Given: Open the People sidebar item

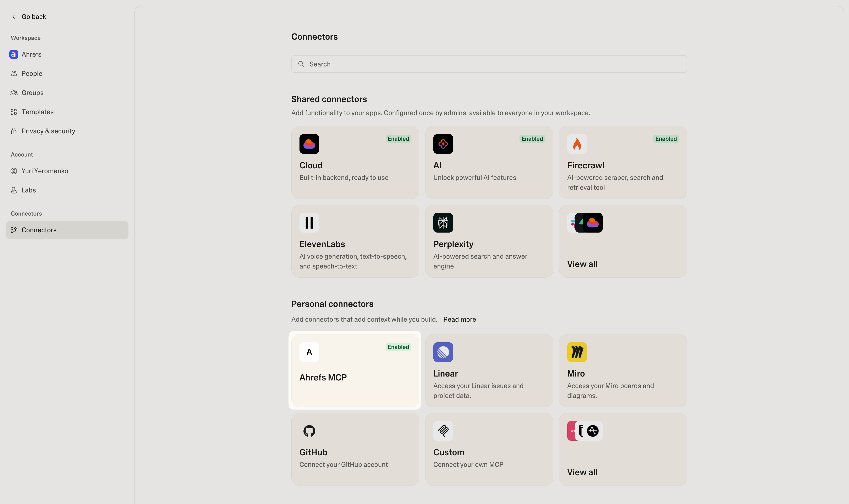Looking at the screenshot, I should pos(32,74).
